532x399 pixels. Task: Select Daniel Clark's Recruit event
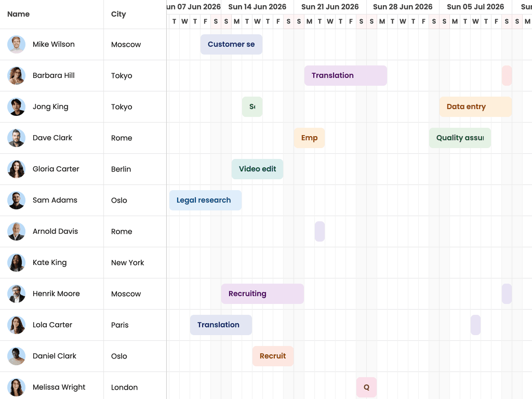tap(273, 356)
